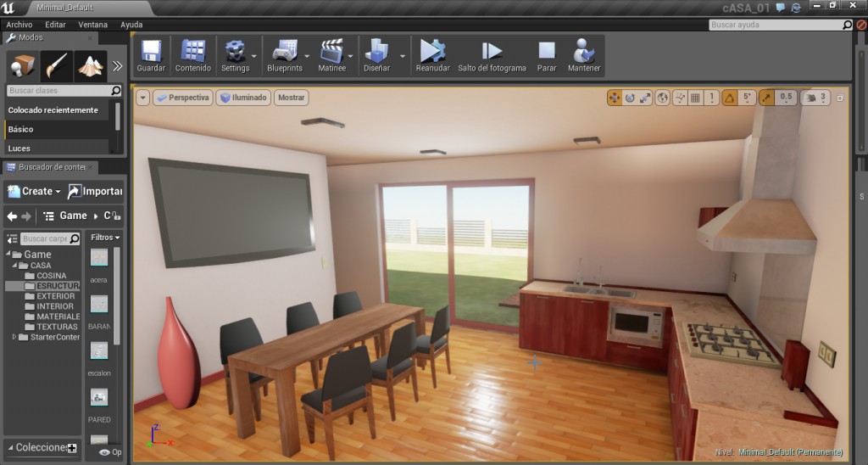Navigate back in content browser
The width and height of the screenshot is (868, 465).
(12, 216)
